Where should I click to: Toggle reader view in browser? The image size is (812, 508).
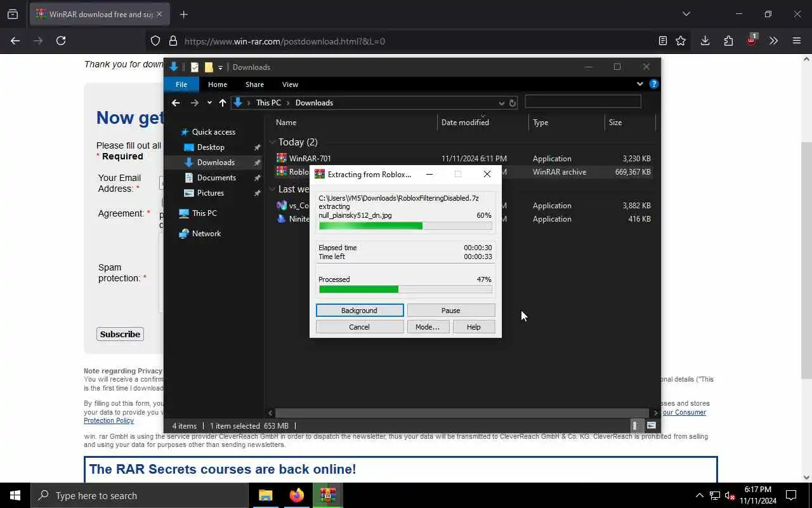pyautogui.click(x=662, y=41)
